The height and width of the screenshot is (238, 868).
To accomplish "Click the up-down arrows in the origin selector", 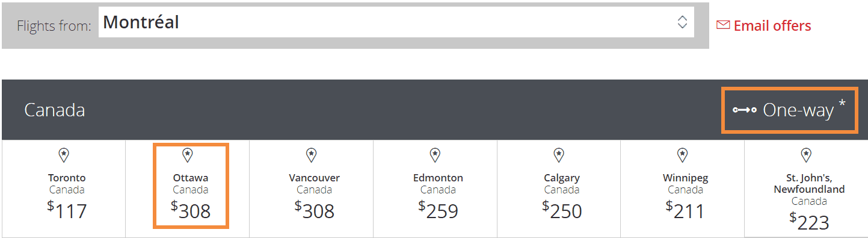I will coord(682,22).
